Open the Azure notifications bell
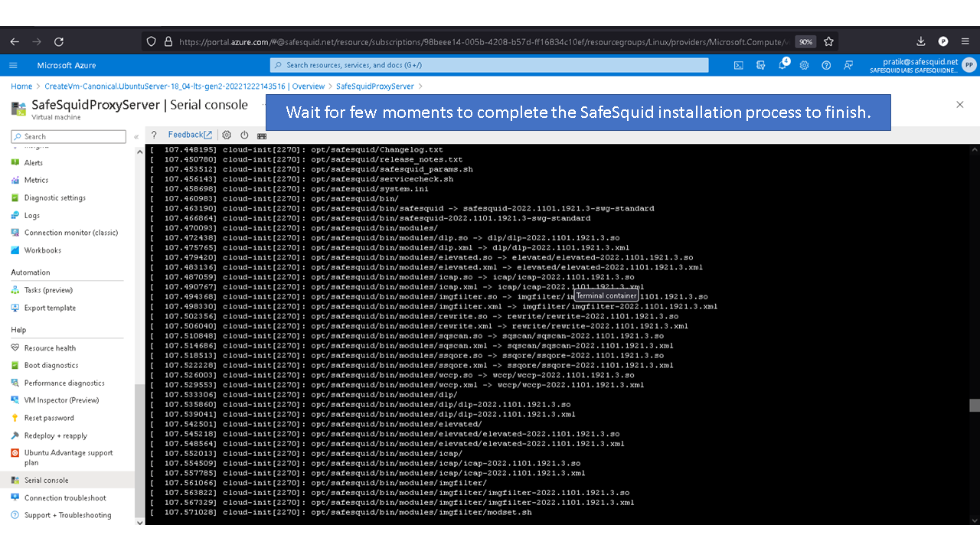The height and width of the screenshot is (551, 980). pyautogui.click(x=782, y=65)
